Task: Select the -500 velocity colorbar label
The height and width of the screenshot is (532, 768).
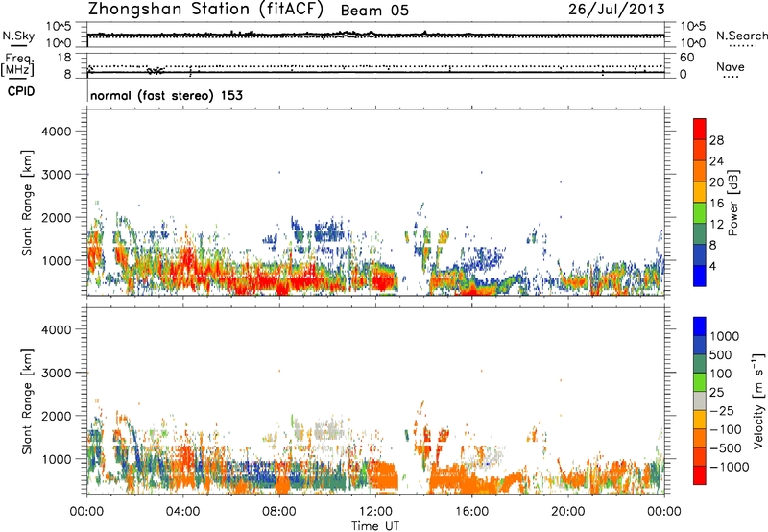Action: [725, 448]
